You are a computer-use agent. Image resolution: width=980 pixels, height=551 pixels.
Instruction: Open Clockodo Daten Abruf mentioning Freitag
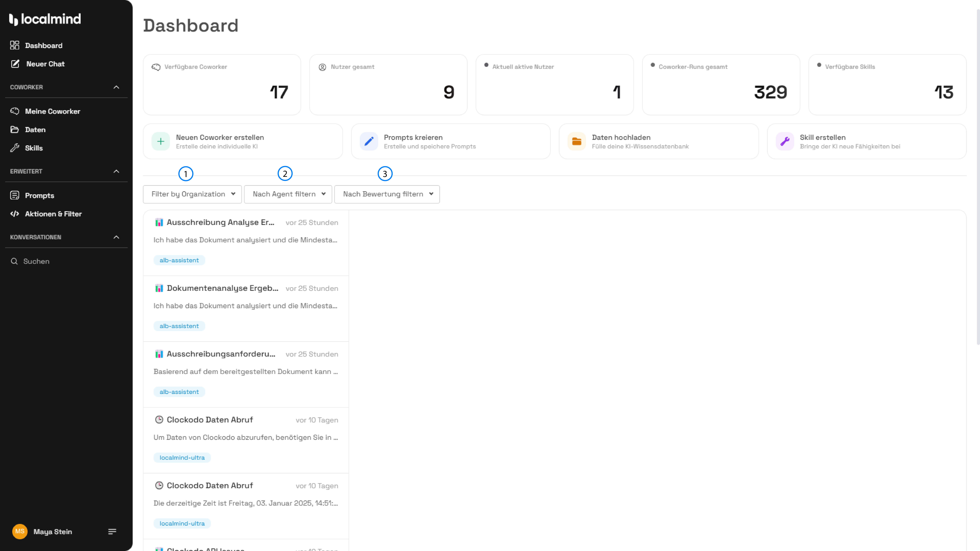(x=246, y=506)
